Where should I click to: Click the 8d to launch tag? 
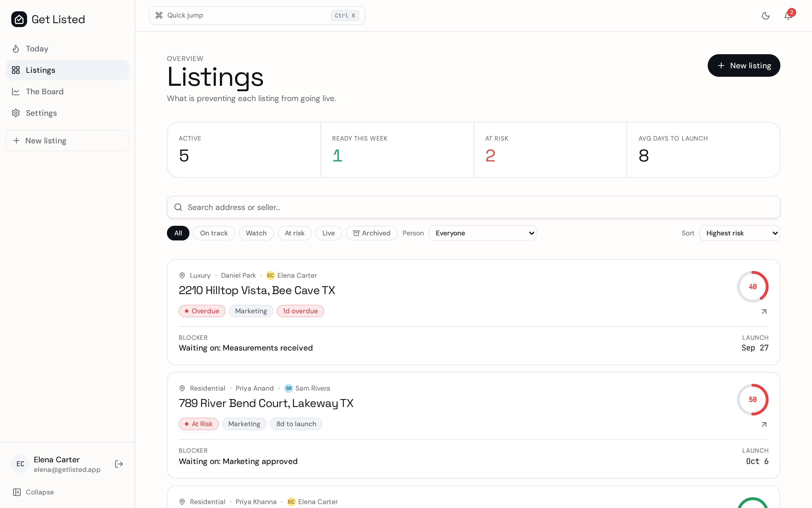(296, 424)
